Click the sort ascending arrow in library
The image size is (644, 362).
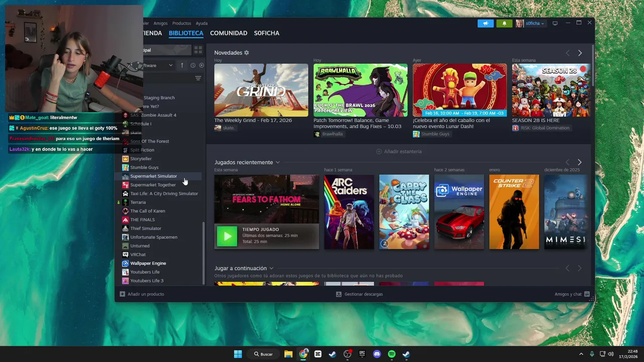182,65
